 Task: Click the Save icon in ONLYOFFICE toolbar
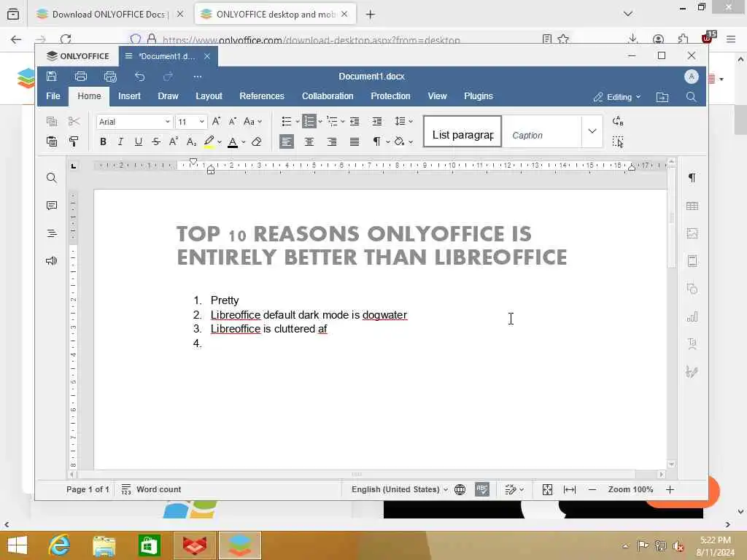click(x=52, y=76)
